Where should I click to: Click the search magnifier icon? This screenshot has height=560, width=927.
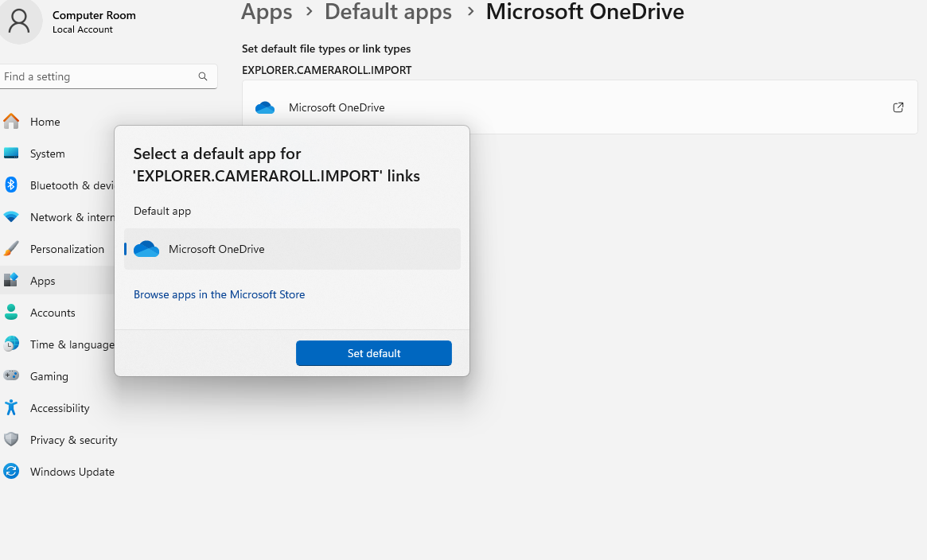[x=203, y=76]
